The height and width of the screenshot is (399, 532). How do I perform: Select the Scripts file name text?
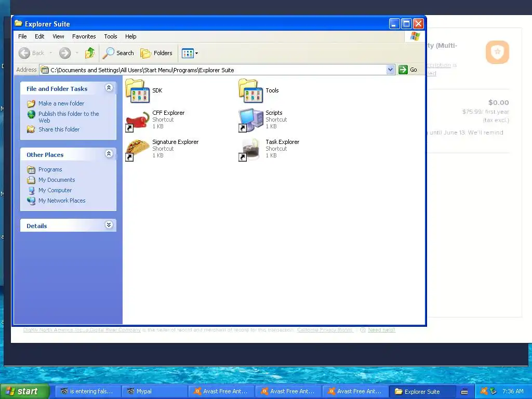(x=274, y=113)
